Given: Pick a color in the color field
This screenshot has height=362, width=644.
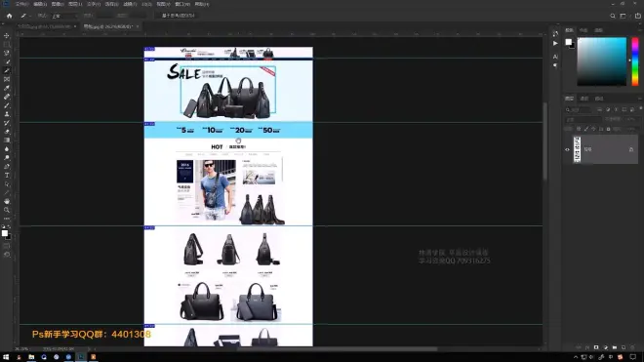Looking at the screenshot, I should [602, 61].
